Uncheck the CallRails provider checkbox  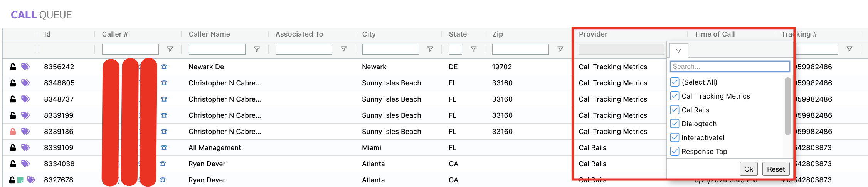(x=675, y=110)
